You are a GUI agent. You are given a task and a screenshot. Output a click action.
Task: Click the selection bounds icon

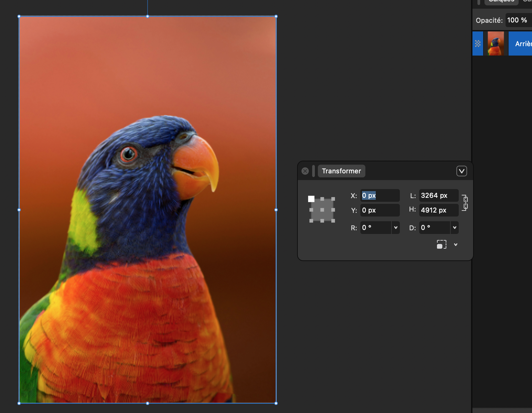[442, 244]
